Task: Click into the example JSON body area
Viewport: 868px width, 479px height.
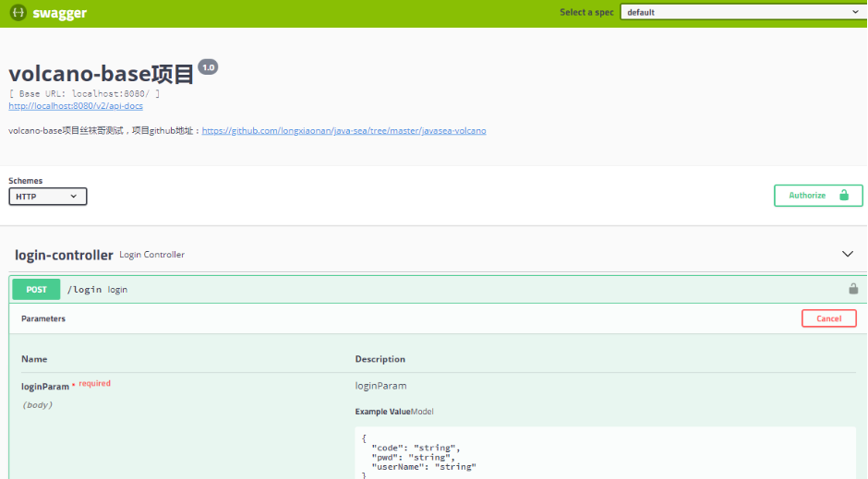Action: click(605, 453)
